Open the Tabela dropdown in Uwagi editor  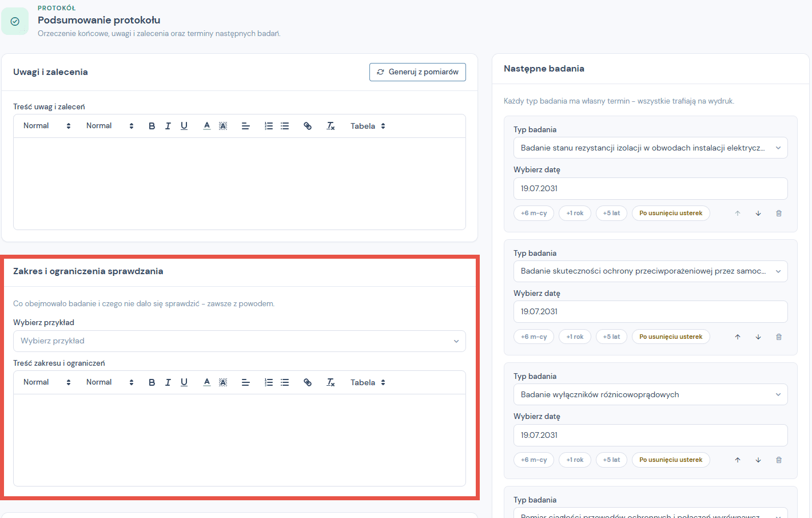pyautogui.click(x=368, y=126)
